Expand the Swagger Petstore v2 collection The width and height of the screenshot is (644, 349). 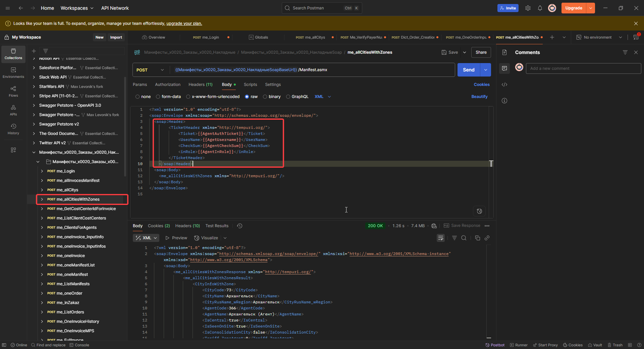(34, 124)
